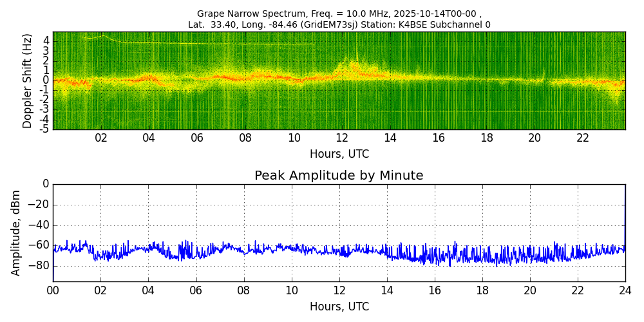Click Hours, UTC label under the spectrogram
644x322 pixels.
339,154
